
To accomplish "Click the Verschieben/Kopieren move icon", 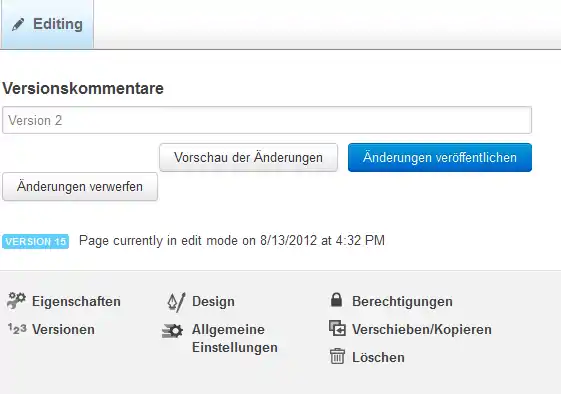I will [337, 328].
